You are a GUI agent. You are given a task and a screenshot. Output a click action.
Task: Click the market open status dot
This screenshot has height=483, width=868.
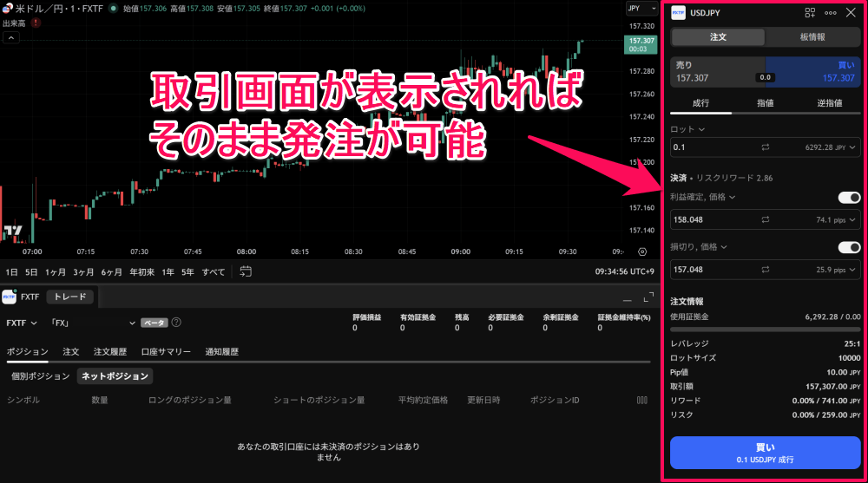[114, 9]
